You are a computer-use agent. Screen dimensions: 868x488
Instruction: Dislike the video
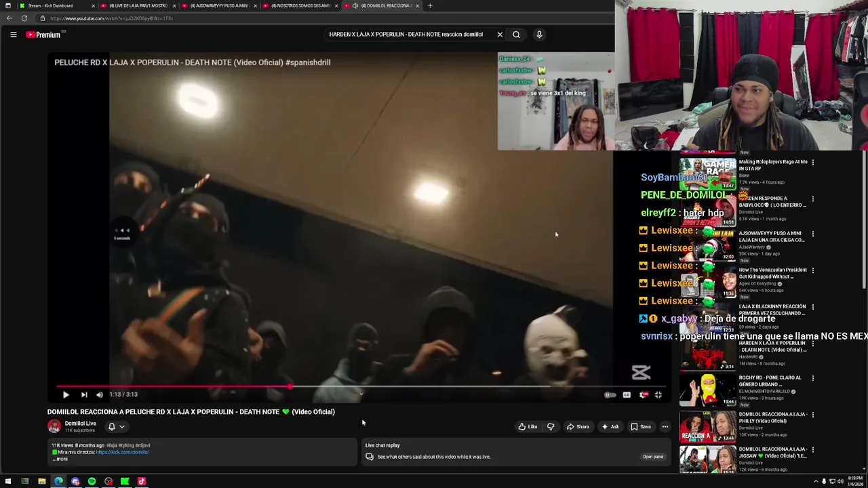point(551,427)
